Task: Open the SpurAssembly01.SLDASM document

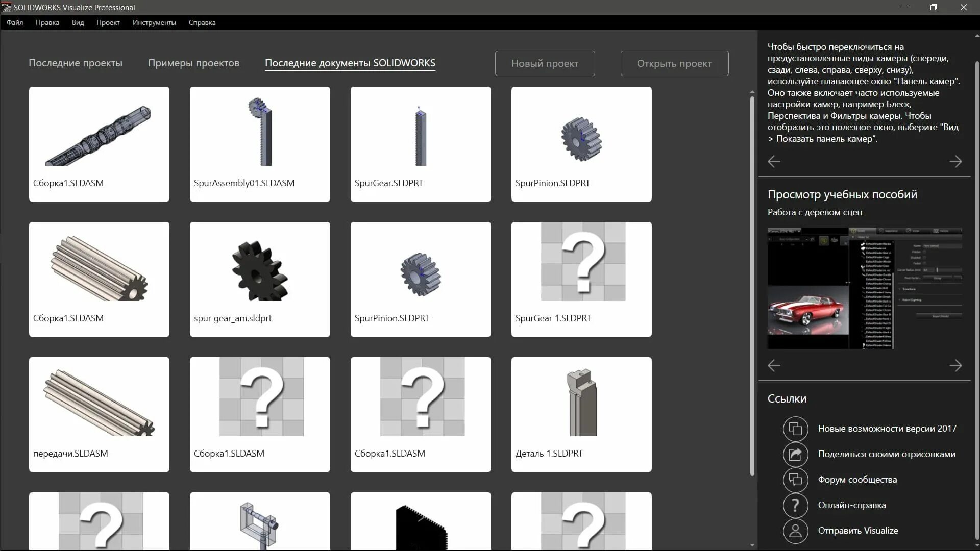Action: click(x=260, y=144)
